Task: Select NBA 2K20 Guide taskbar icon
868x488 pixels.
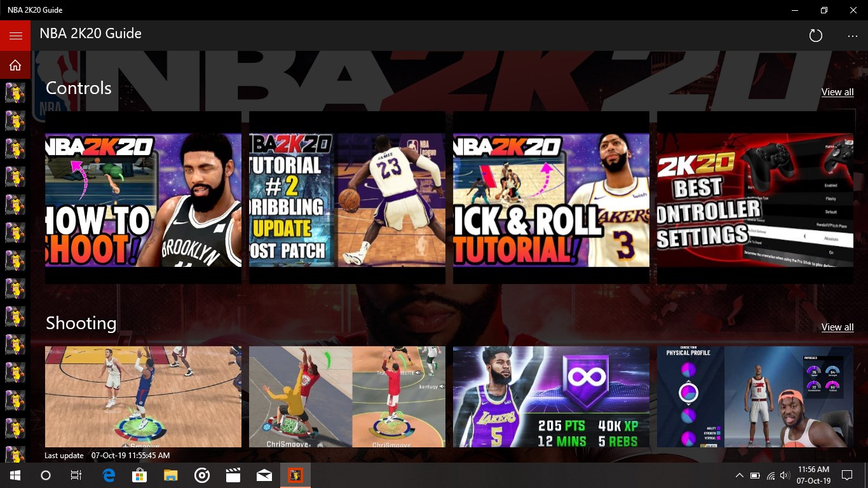Action: [295, 475]
